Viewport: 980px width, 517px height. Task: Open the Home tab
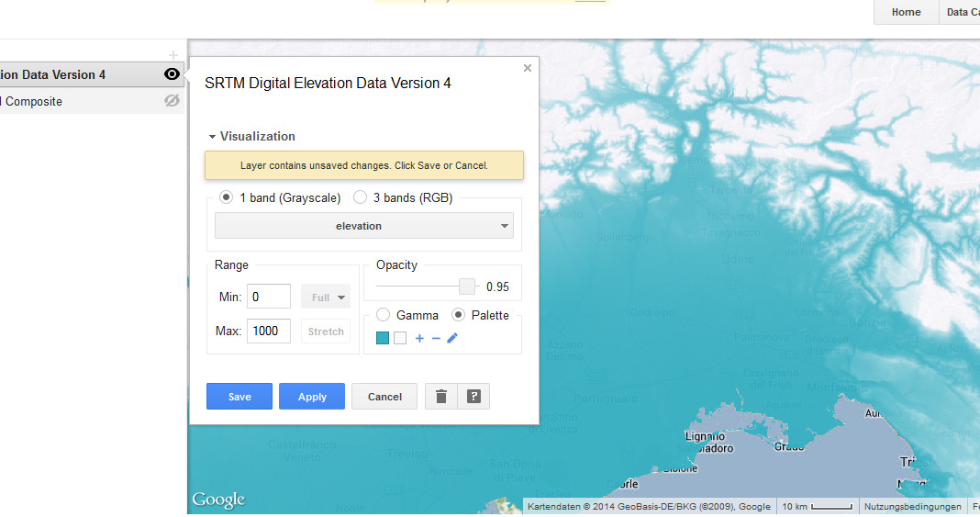(906, 12)
